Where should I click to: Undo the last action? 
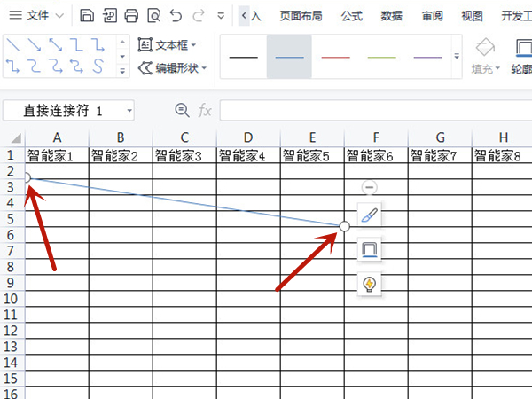point(176,16)
